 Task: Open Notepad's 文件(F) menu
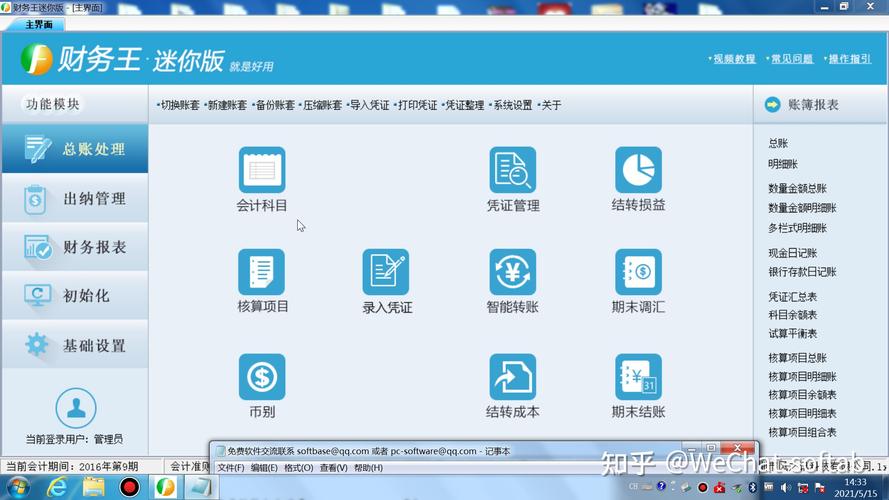coord(231,468)
